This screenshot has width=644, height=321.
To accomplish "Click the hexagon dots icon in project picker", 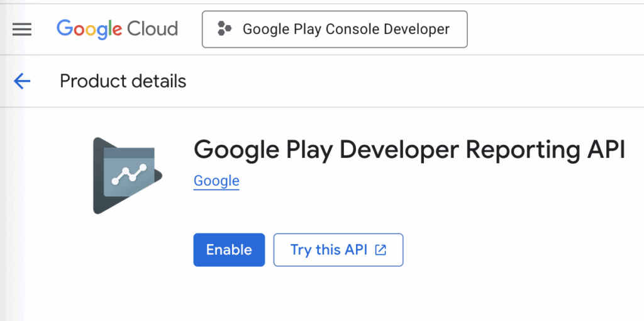I will click(x=223, y=29).
